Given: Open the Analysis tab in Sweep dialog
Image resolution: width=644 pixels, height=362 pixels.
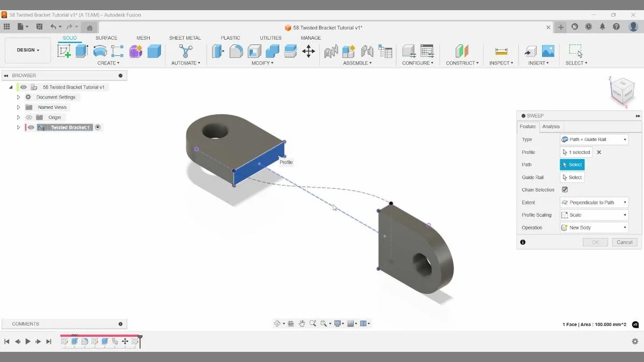Looking at the screenshot, I should pos(551,127).
